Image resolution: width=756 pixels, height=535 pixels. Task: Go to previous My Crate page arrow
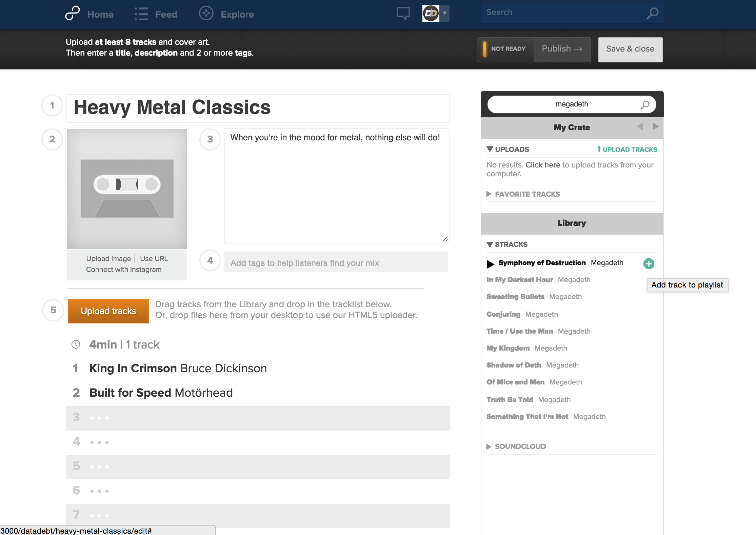pyautogui.click(x=640, y=126)
